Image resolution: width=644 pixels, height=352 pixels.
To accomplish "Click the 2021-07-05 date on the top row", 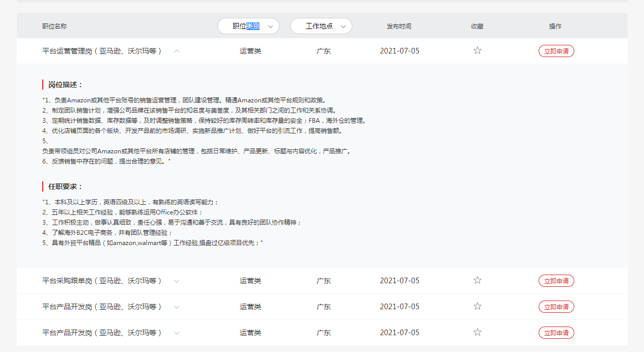I will [399, 50].
